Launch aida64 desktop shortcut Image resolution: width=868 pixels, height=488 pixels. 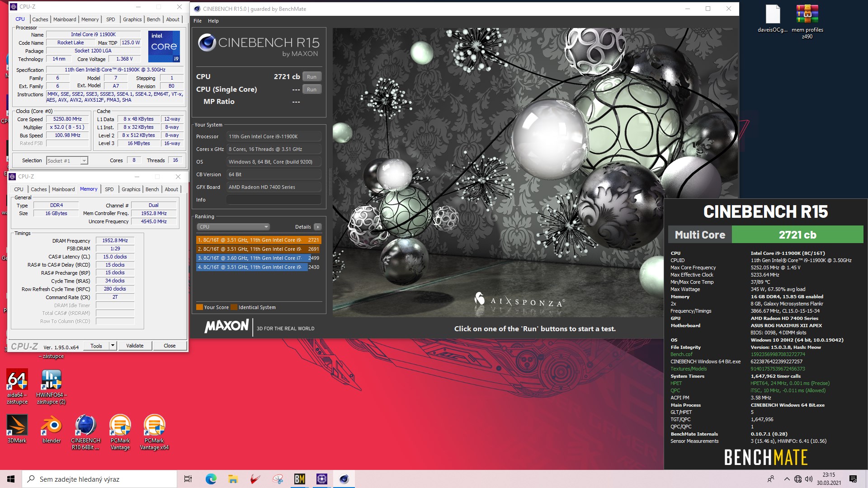17,387
